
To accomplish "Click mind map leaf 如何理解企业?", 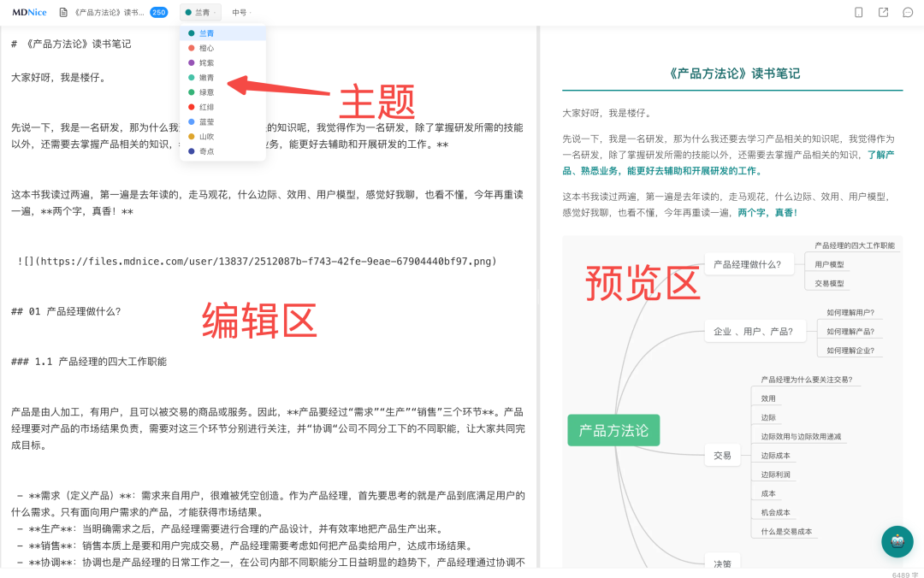I will 850,351.
